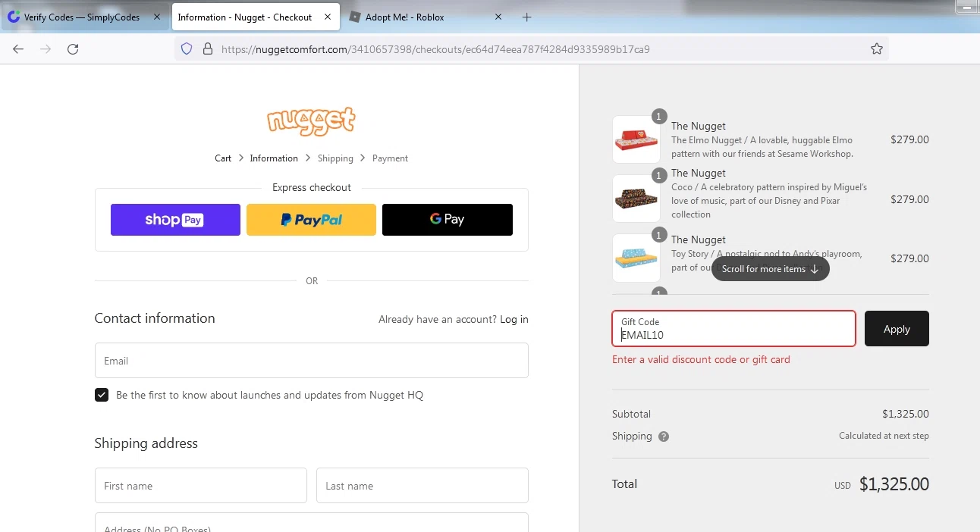Click the Toy Story Nugget quantity badge

(659, 234)
